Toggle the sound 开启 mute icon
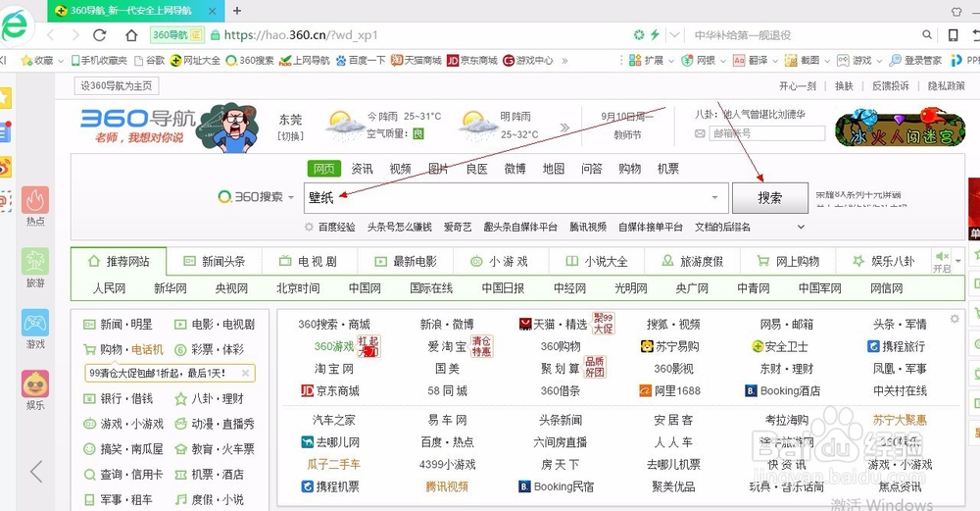980x511 pixels. pos(941,256)
